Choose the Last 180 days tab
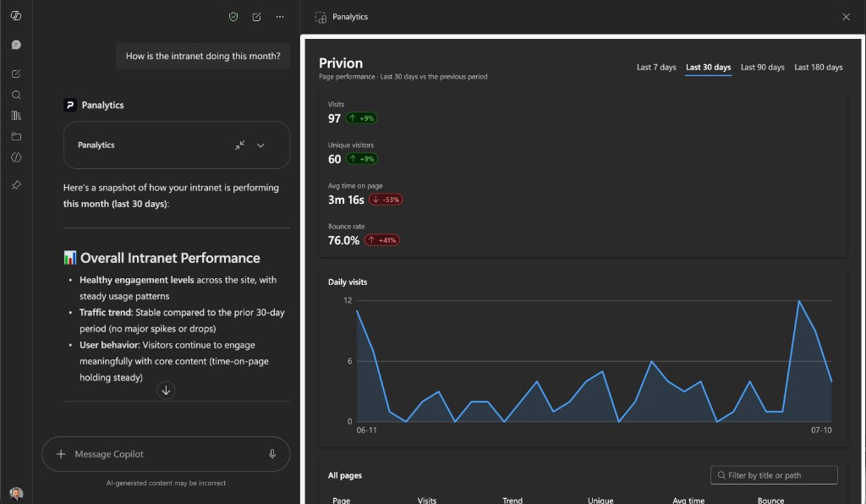866x504 pixels. [818, 68]
